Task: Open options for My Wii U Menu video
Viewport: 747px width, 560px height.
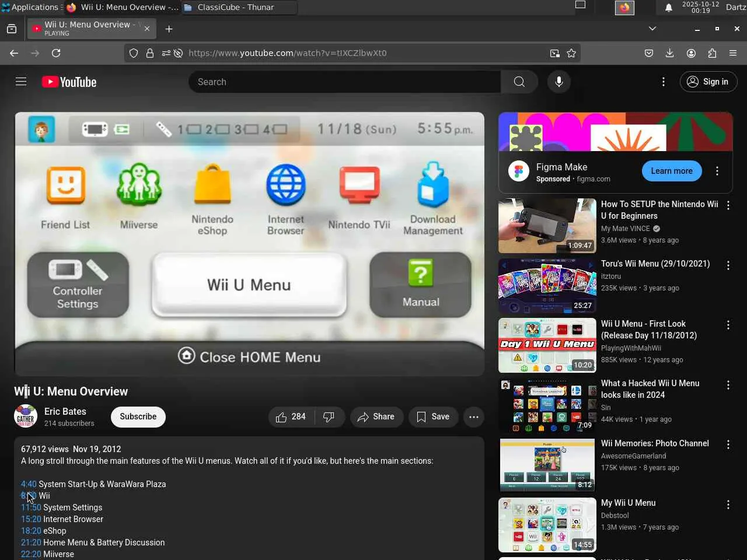Action: tap(728, 505)
